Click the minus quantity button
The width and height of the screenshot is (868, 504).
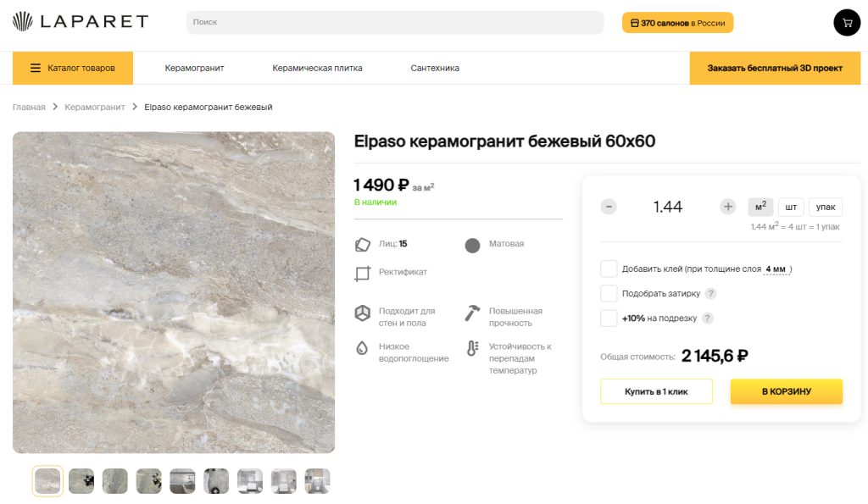[x=609, y=207]
